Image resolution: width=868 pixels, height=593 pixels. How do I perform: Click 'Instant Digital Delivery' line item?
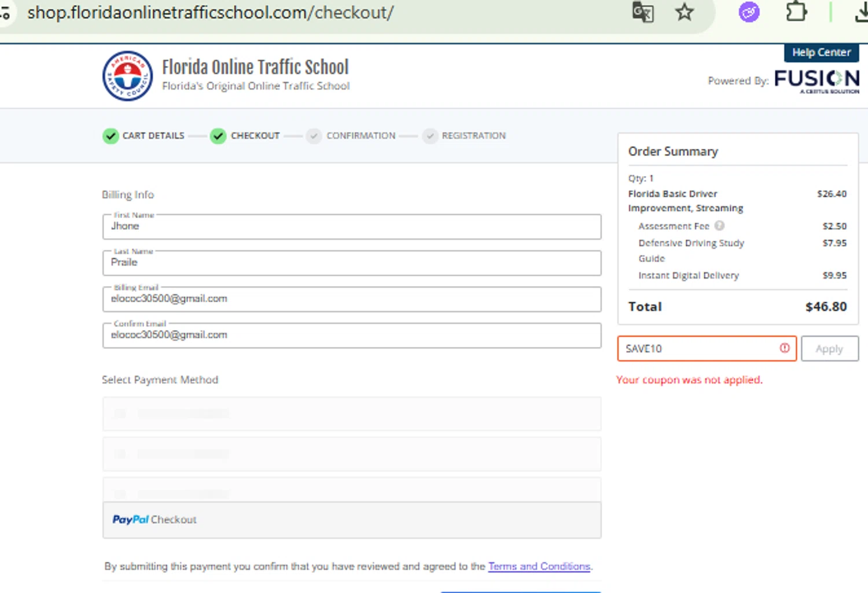coord(689,276)
